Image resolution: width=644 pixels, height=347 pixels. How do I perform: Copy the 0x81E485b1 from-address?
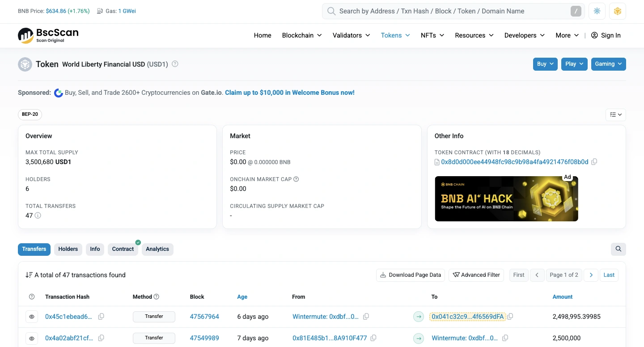(x=373, y=338)
